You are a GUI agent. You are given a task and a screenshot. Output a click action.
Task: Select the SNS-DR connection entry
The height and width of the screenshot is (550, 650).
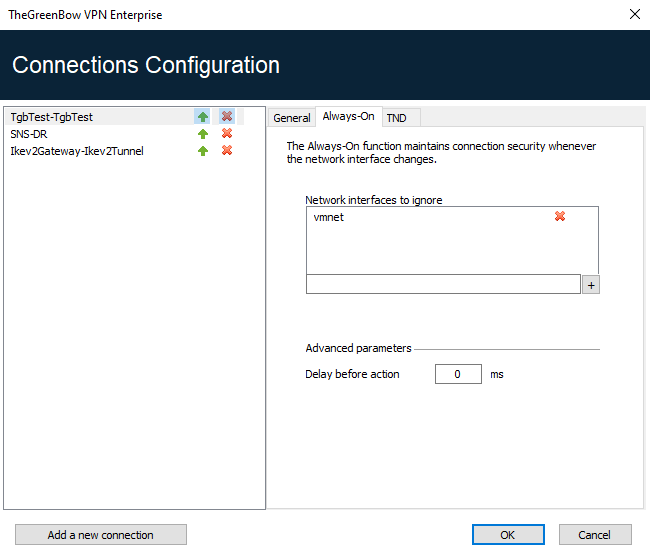point(29,134)
